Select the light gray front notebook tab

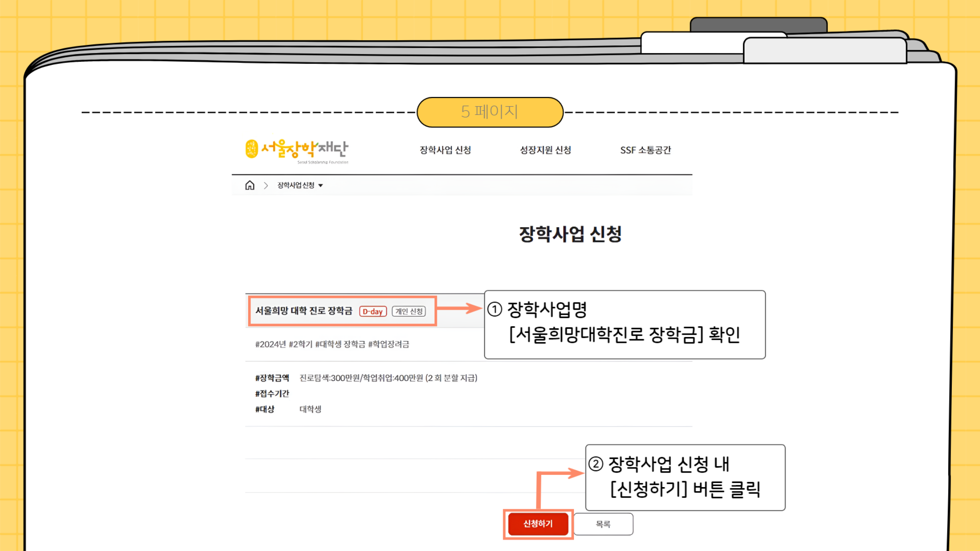tap(824, 50)
